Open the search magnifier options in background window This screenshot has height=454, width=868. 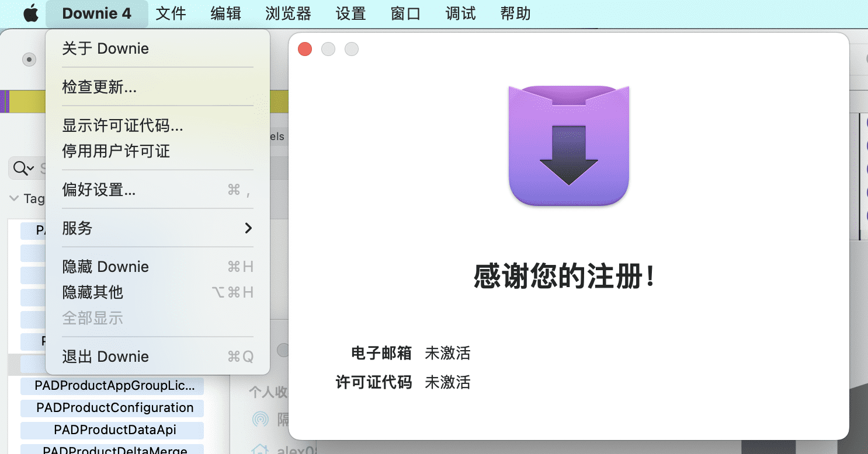tap(23, 169)
